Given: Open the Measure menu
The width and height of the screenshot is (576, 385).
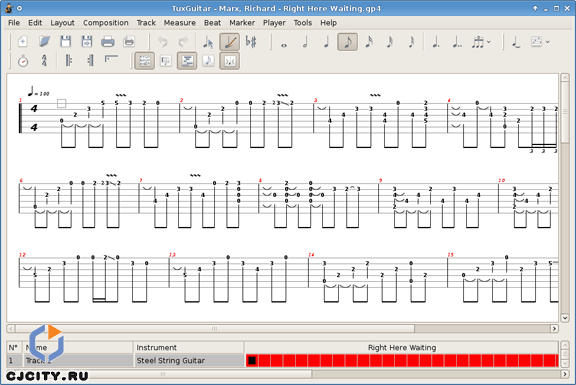Looking at the screenshot, I should point(180,23).
